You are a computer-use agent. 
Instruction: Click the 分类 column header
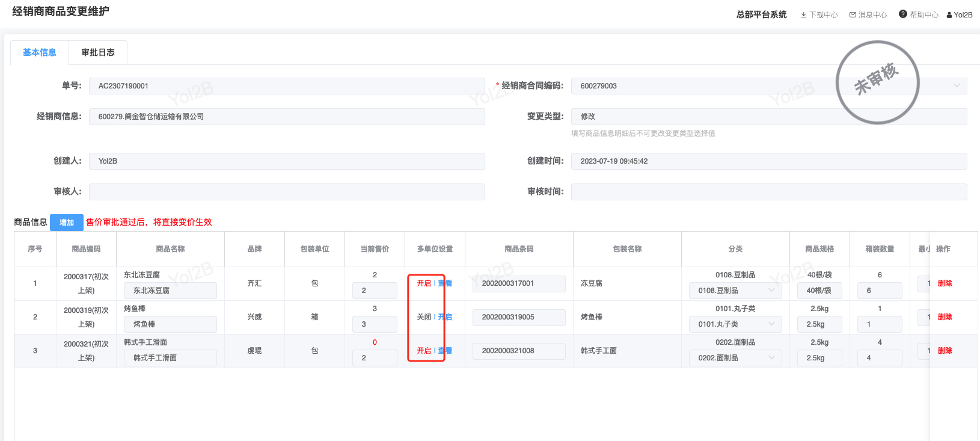tap(735, 249)
